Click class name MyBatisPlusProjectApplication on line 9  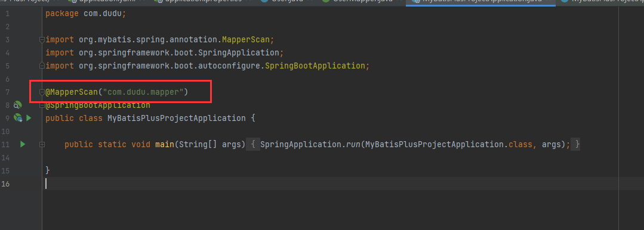coord(177,118)
